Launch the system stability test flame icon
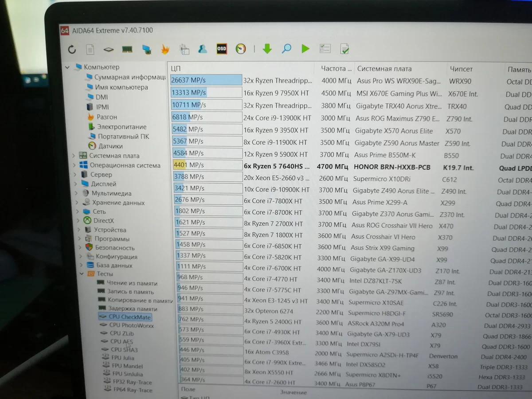 165,49
